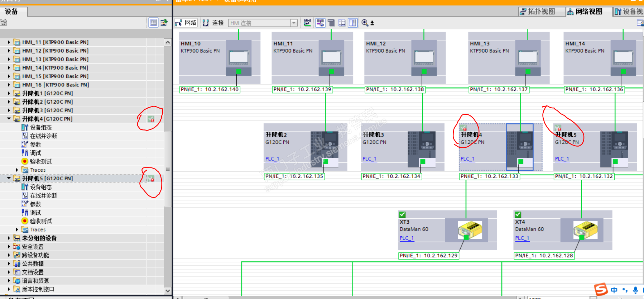Click the 在线并诊断 icon under 升降机5
This screenshot has width=644, height=299.
coord(25,195)
